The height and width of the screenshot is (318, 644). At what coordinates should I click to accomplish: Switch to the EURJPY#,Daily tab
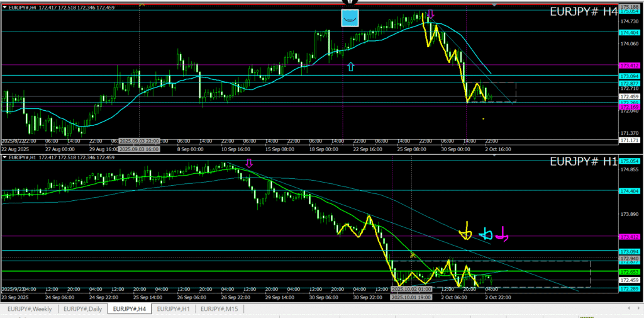click(83, 309)
